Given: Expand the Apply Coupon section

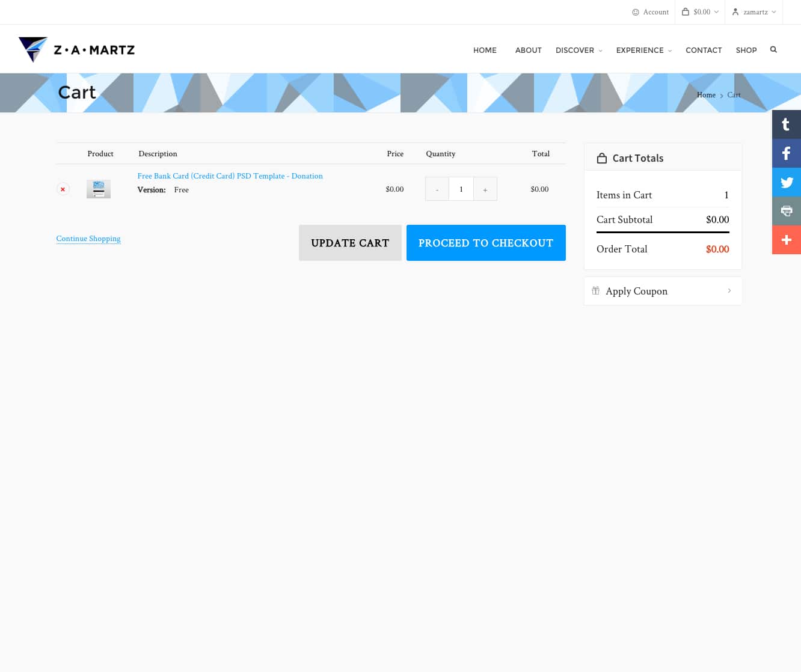Looking at the screenshot, I should click(x=663, y=291).
